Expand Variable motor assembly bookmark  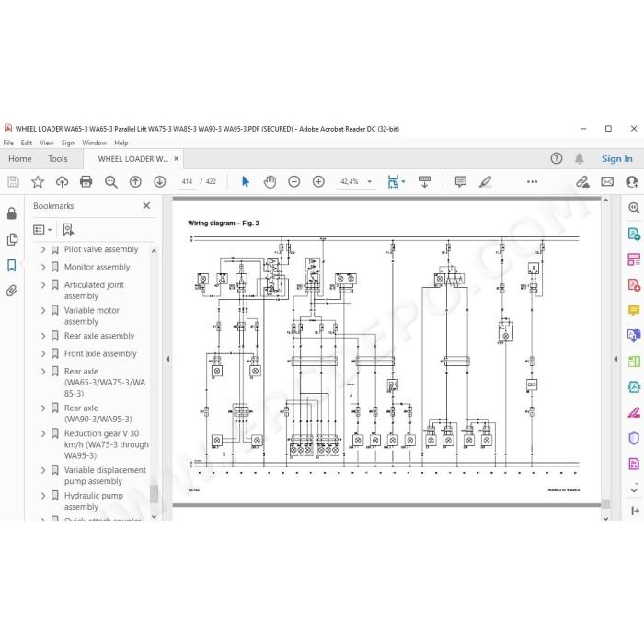pos(43,310)
